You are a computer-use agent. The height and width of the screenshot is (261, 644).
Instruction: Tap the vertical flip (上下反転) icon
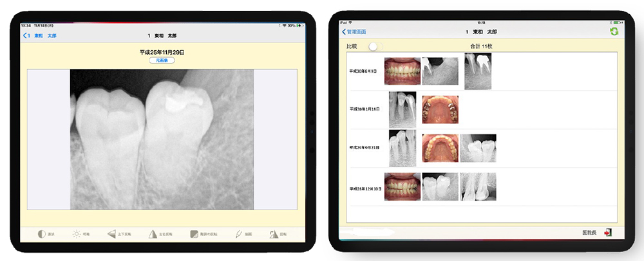[x=111, y=234]
